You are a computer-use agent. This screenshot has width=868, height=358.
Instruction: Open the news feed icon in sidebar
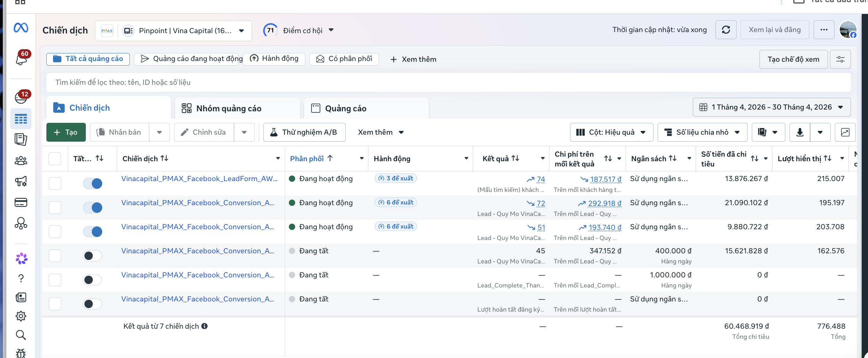coord(21,297)
